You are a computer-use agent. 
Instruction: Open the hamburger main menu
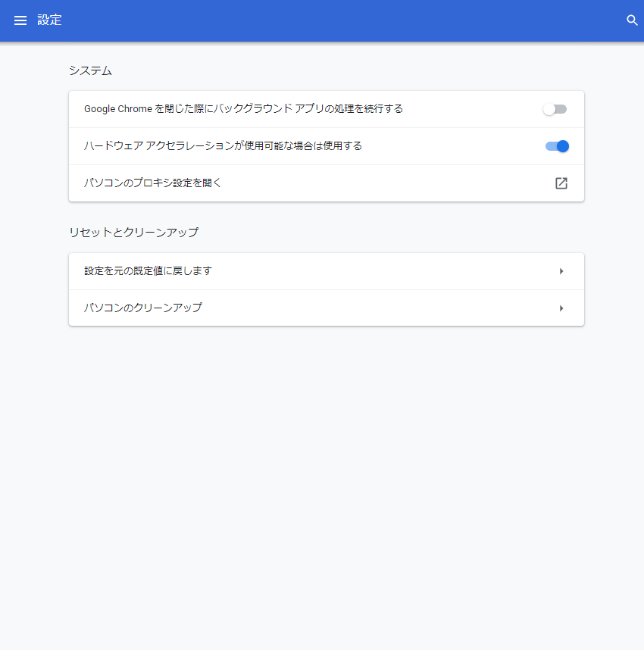(x=20, y=20)
